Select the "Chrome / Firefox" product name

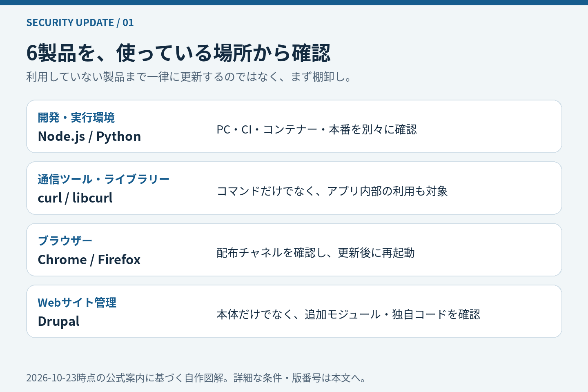pyautogui.click(x=89, y=260)
